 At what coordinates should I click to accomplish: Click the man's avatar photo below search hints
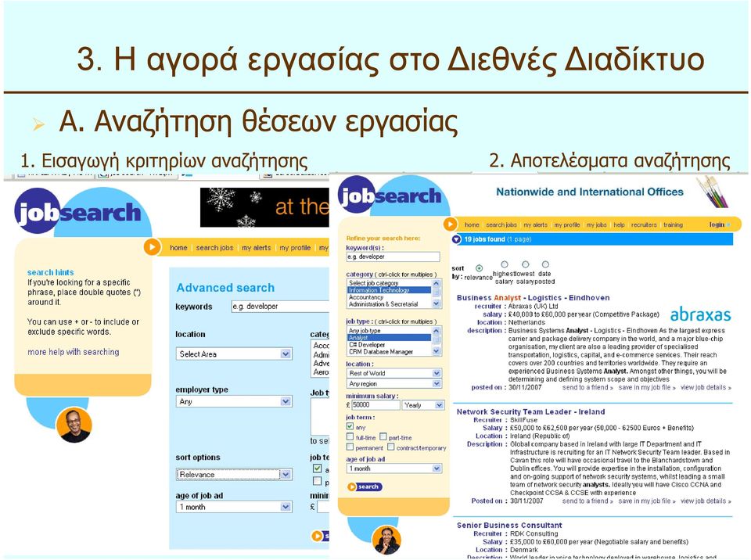(74, 425)
